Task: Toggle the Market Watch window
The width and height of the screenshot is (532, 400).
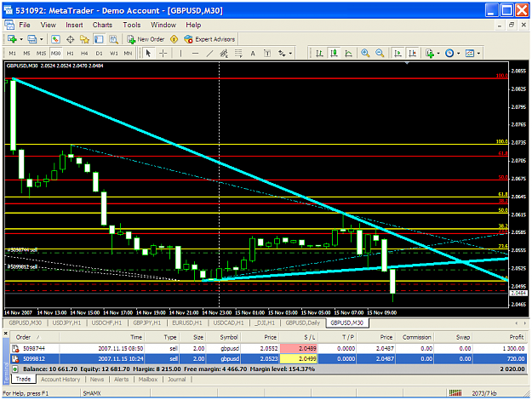Action: tap(55, 39)
